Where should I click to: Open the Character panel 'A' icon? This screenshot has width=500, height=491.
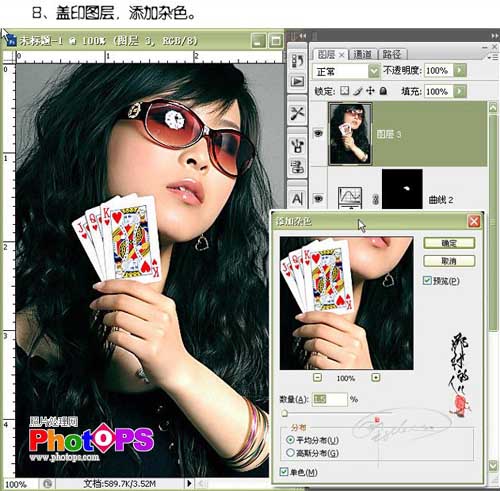point(297,199)
